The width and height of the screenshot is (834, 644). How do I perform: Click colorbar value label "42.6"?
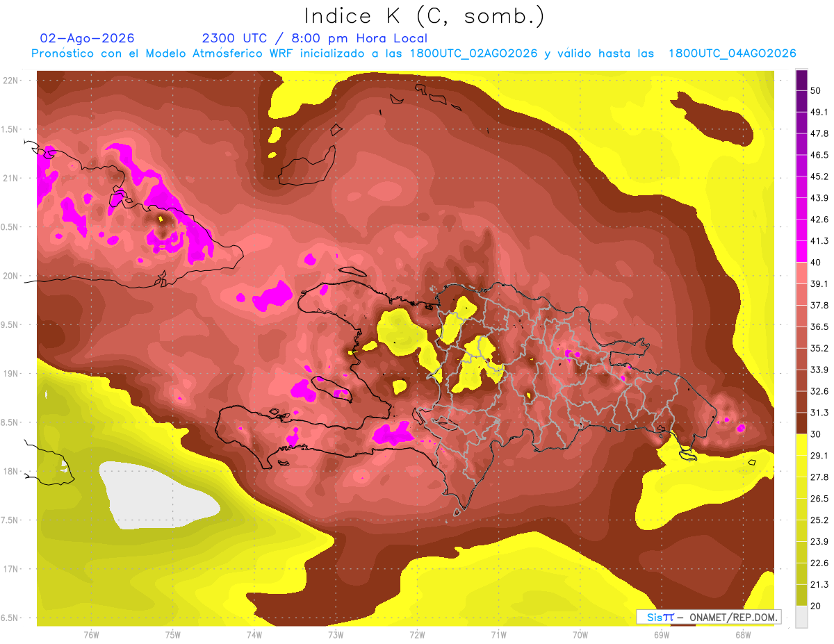[x=819, y=220]
